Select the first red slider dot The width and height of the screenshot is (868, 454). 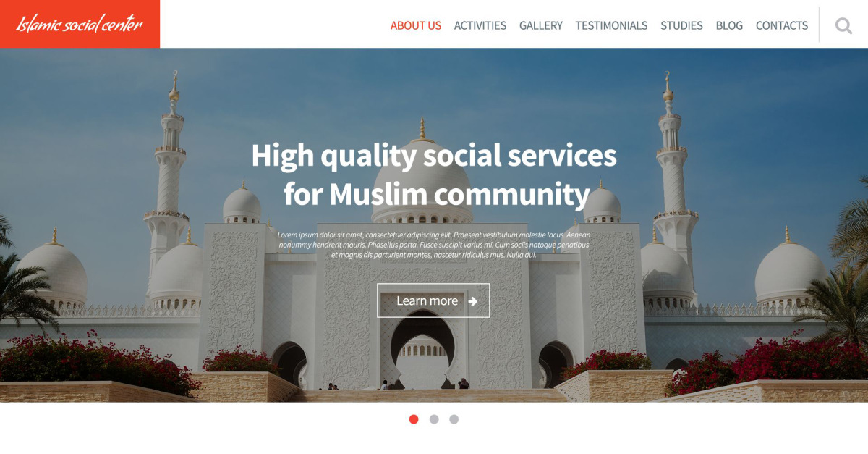[414, 419]
